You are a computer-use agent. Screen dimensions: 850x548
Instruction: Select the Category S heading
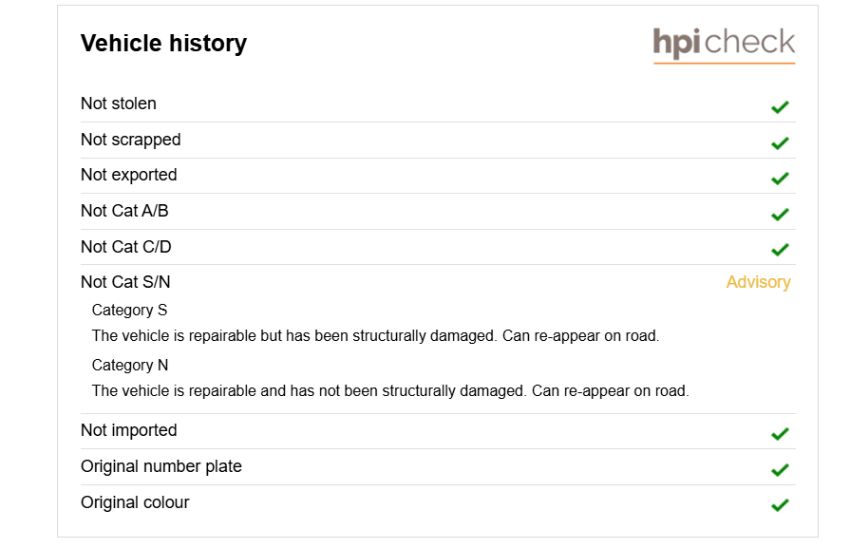(130, 310)
